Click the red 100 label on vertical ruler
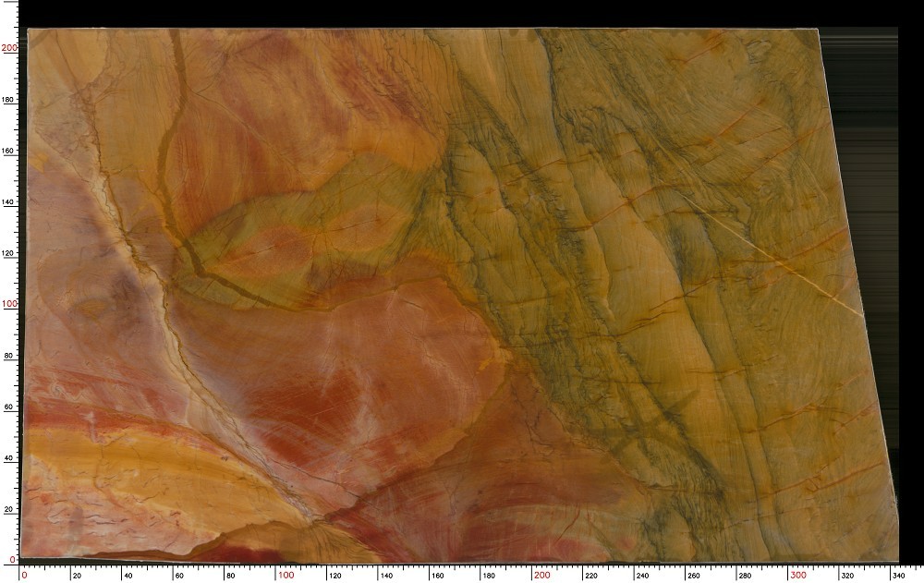This screenshot has height=583, width=924. coord(9,304)
